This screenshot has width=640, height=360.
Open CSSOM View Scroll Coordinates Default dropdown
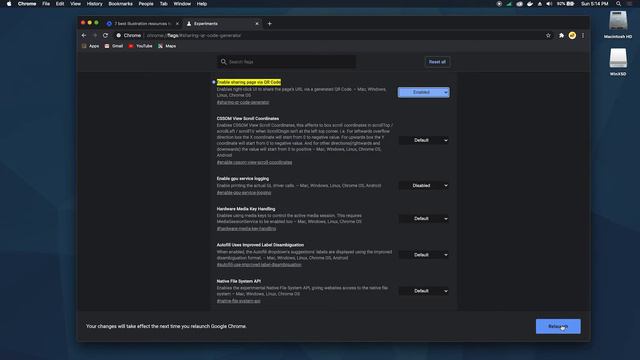pyautogui.click(x=424, y=140)
